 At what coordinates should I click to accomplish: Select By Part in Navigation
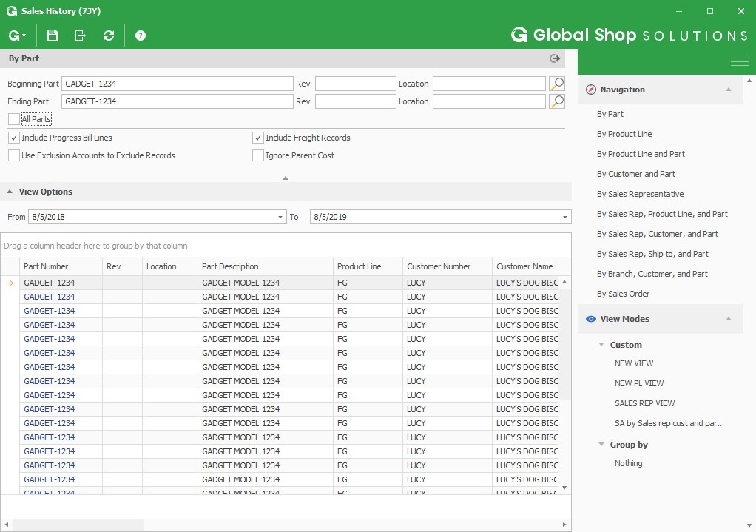click(x=610, y=114)
